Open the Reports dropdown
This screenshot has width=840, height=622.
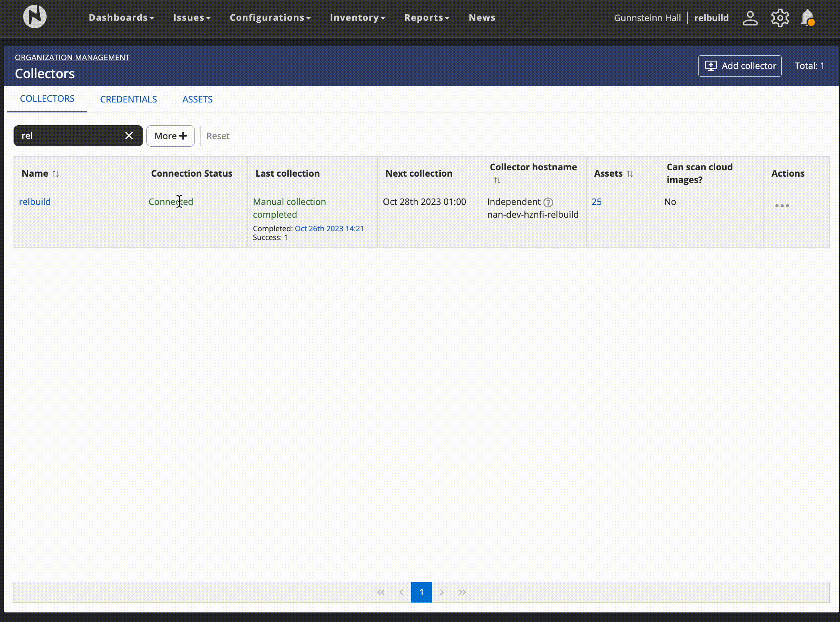pos(426,18)
